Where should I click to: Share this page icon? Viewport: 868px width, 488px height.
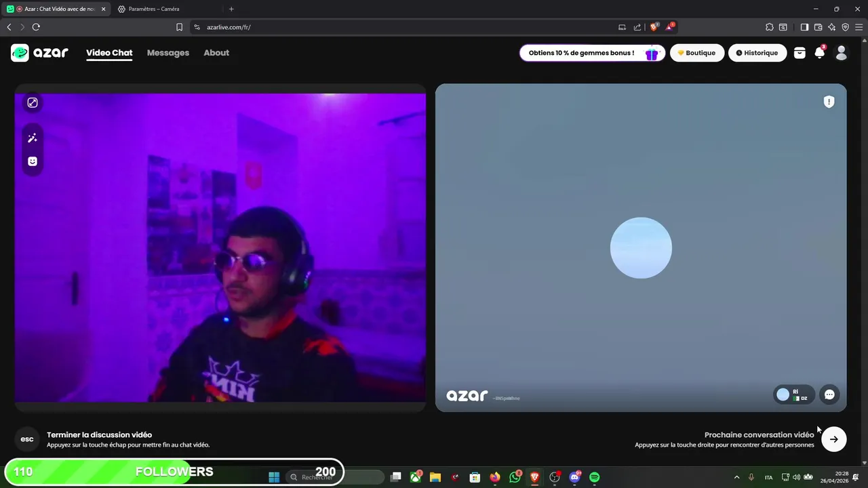point(637,27)
